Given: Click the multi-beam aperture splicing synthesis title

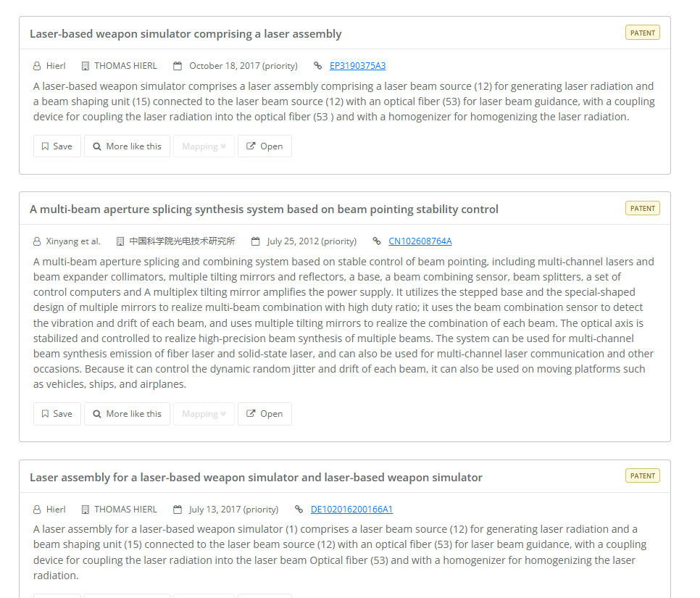Looking at the screenshot, I should click(x=264, y=209).
